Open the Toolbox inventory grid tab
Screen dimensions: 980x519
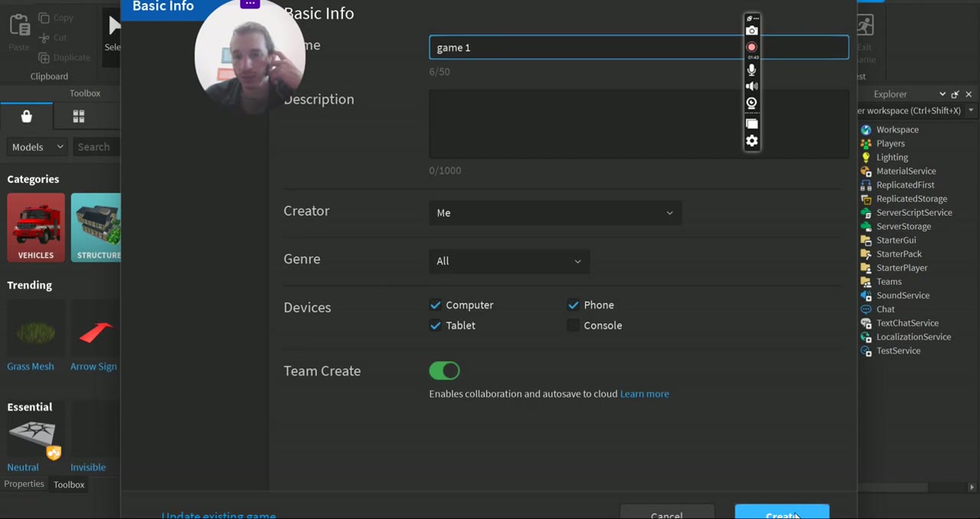[x=78, y=116]
